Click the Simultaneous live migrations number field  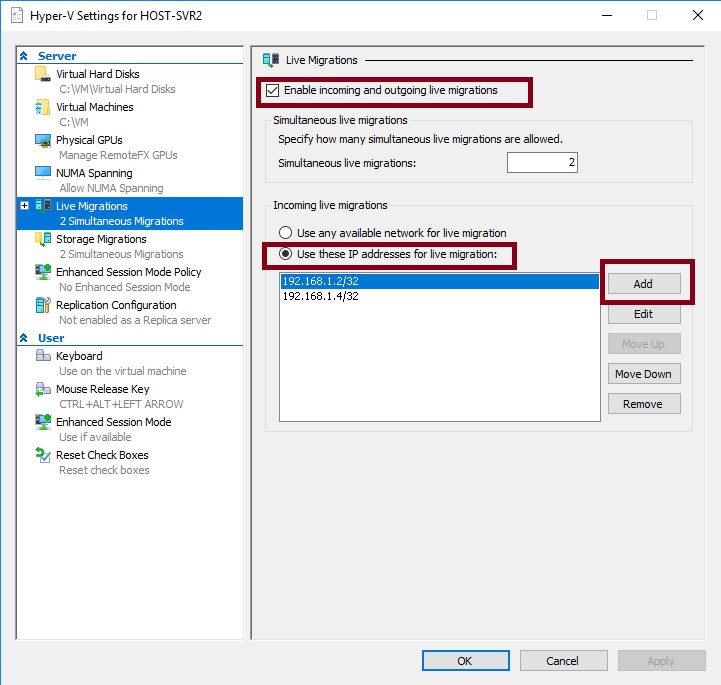(541, 163)
